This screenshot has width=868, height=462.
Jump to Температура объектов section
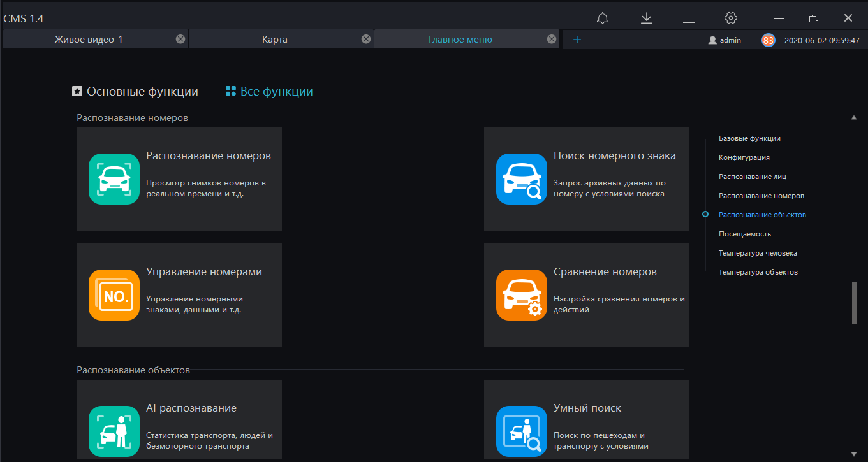point(758,272)
